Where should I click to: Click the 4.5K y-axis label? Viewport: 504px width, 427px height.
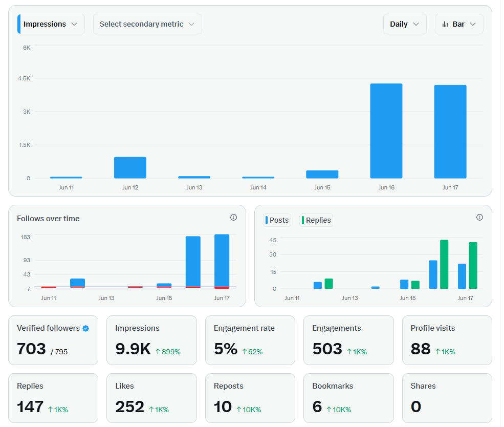pos(24,78)
